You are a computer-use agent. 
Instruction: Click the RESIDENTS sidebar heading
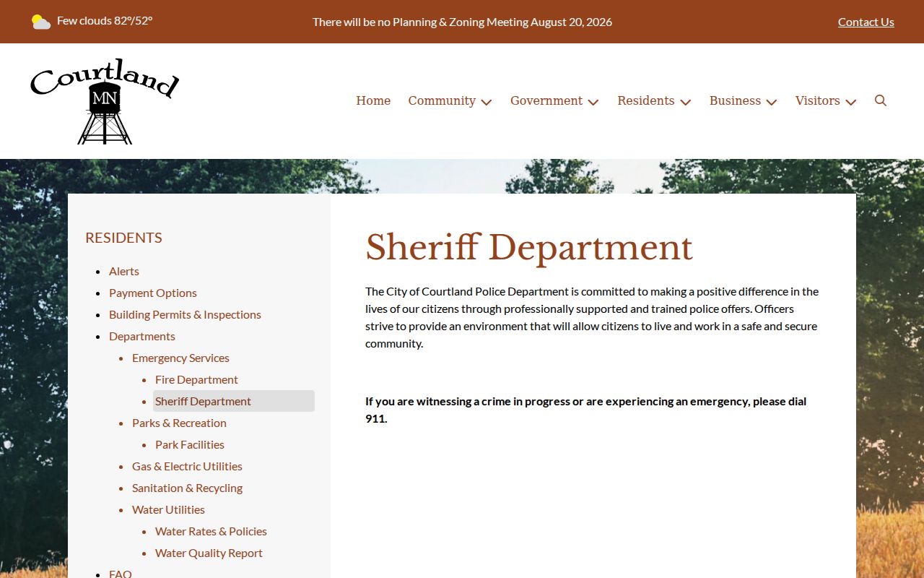tap(123, 238)
